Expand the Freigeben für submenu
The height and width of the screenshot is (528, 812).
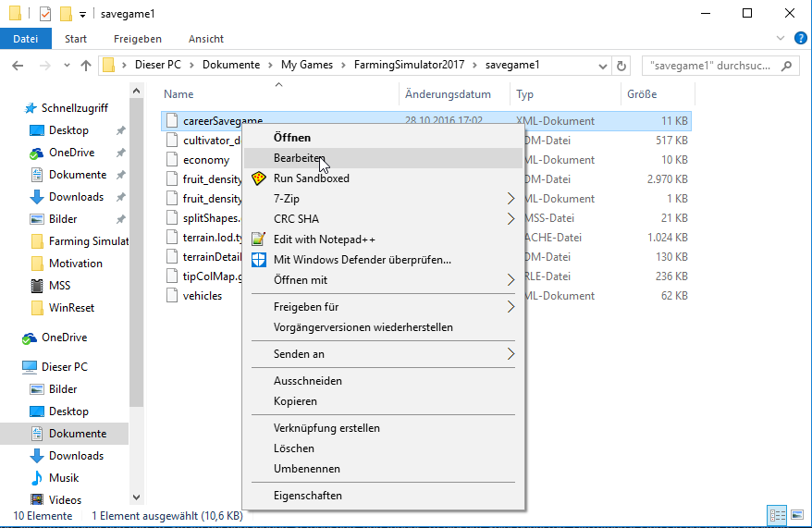(x=383, y=307)
